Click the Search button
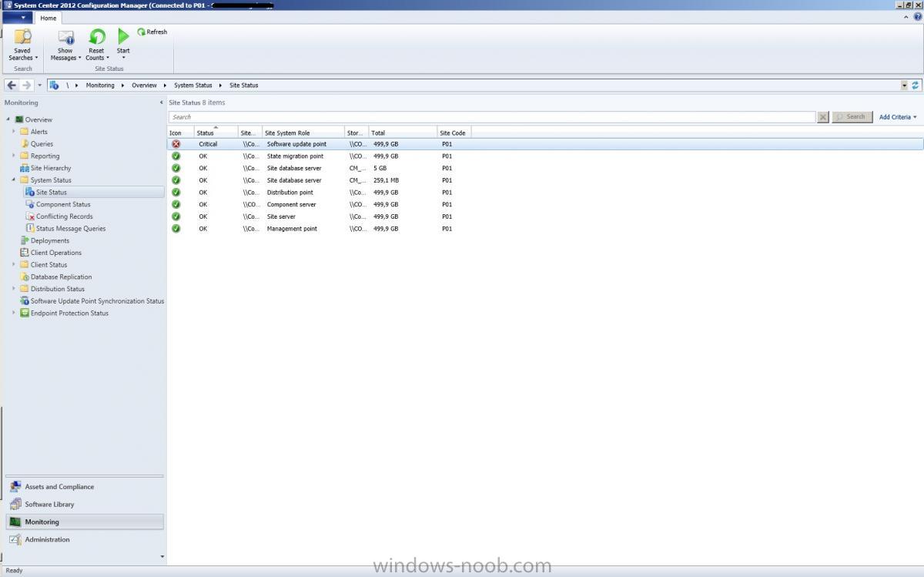 (852, 117)
